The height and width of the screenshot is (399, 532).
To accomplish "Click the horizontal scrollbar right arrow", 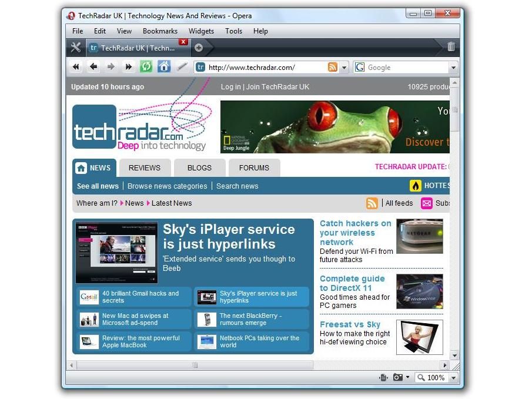I will (445, 366).
